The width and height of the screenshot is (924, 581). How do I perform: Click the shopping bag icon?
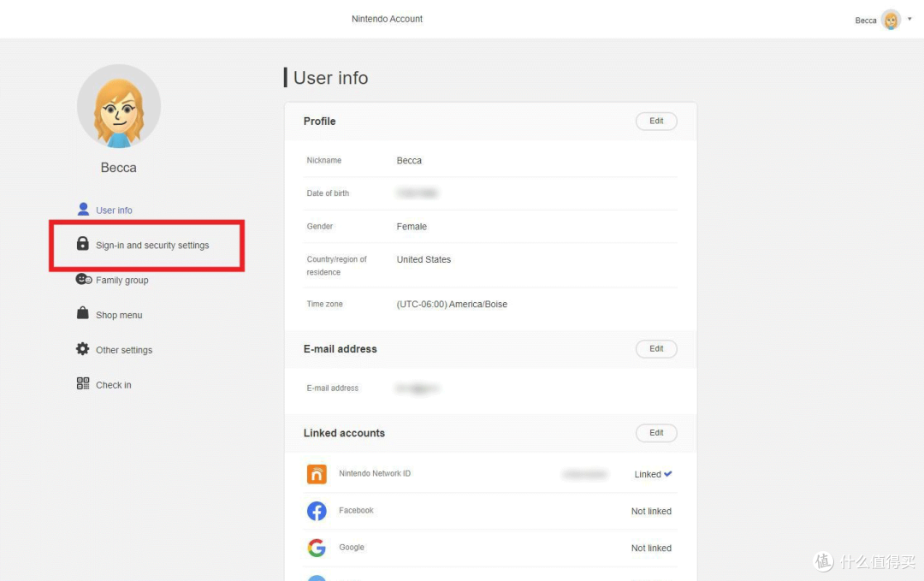82,313
